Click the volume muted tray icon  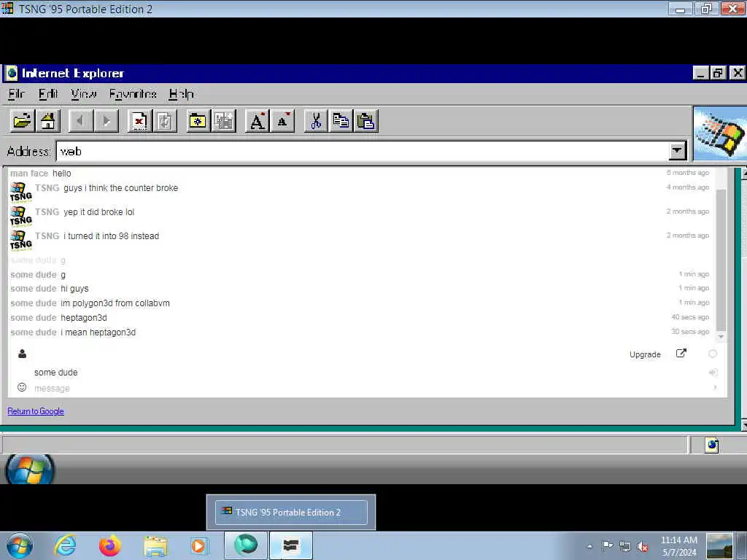tap(643, 547)
